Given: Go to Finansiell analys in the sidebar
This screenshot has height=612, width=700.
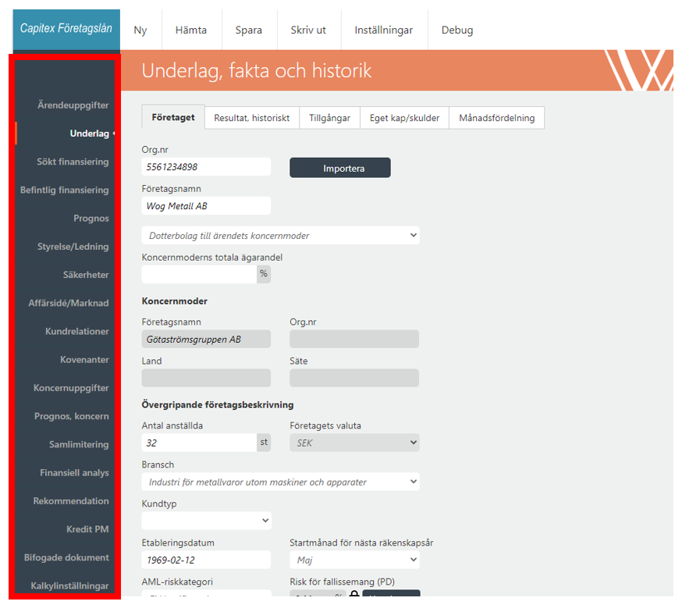Looking at the screenshot, I should pyautogui.click(x=74, y=472).
